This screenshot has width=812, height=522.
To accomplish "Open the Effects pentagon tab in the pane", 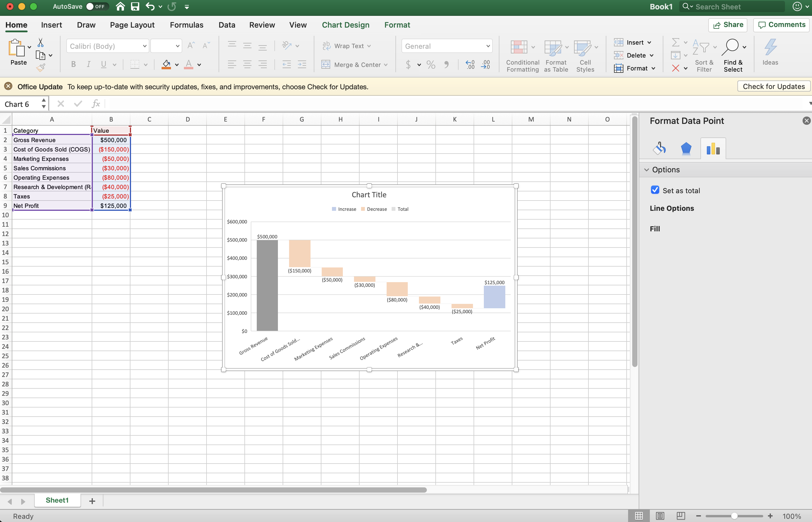I will coord(686,149).
